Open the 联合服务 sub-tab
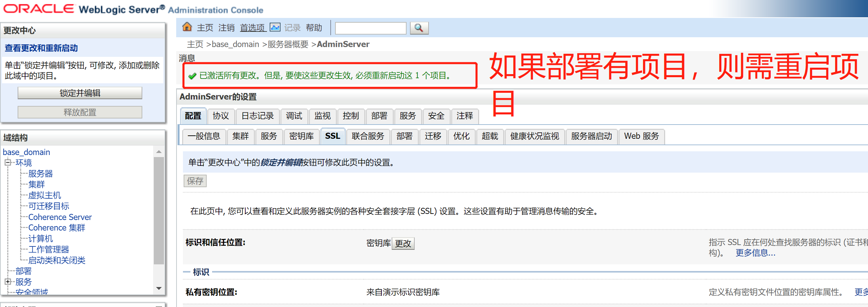This screenshot has width=868, height=307. click(368, 136)
